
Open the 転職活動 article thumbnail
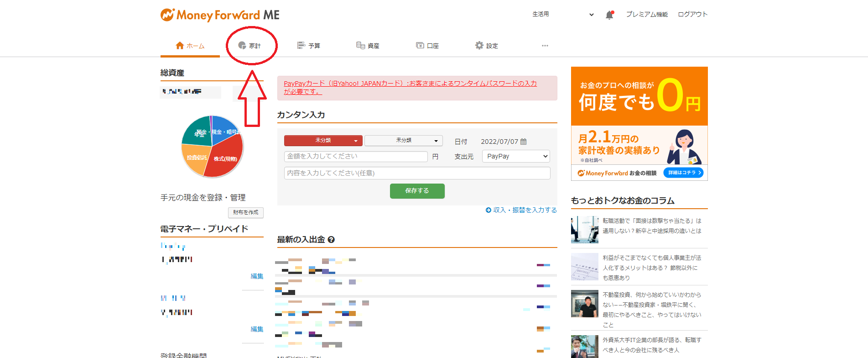tap(585, 230)
